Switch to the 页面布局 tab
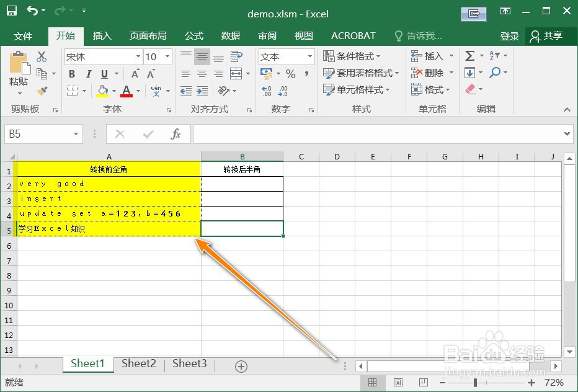This screenshot has height=392, width=578. (148, 36)
